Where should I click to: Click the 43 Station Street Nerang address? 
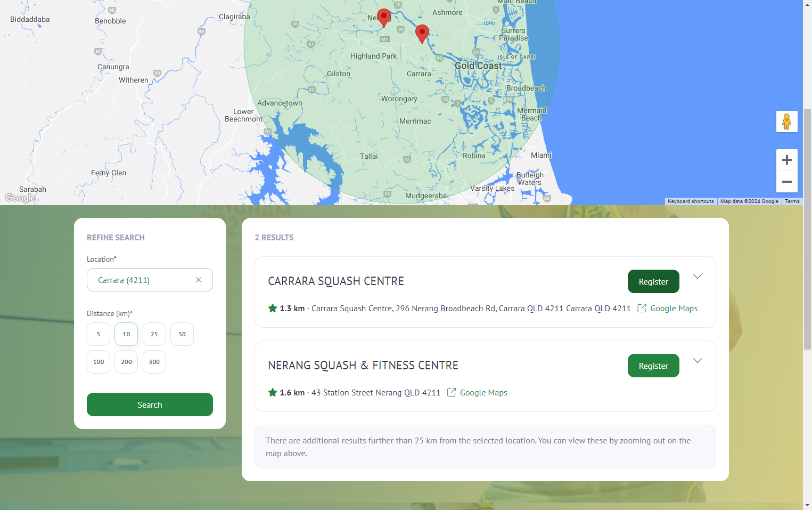pyautogui.click(x=376, y=393)
